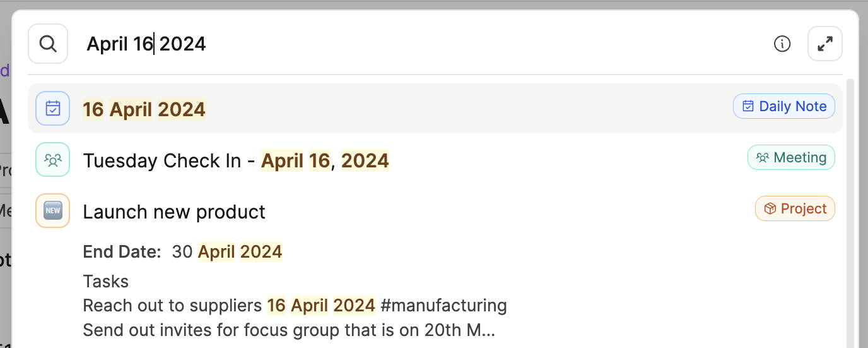Expand the search dialog to full screen
Viewport: 868px width, 348px height.
coord(824,44)
